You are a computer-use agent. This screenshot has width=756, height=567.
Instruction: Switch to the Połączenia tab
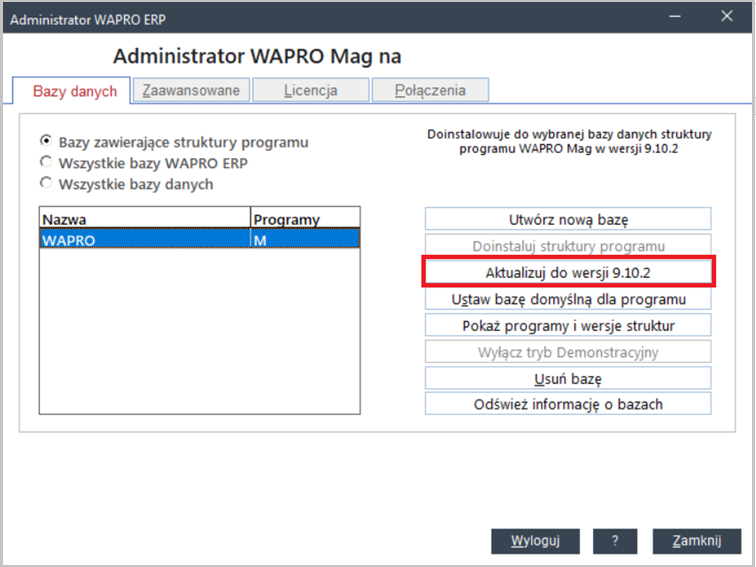tap(429, 91)
